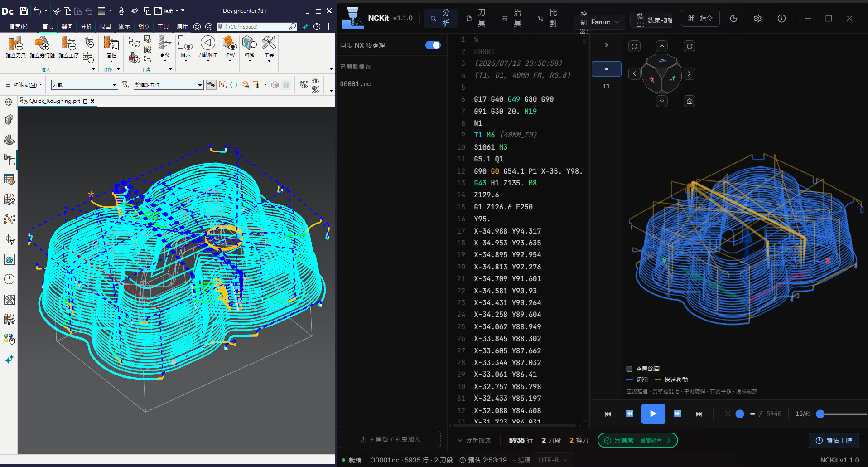Open the 刀具 tab in NCKit
Image resolution: width=868 pixels, height=467 pixels.
coord(477,18)
